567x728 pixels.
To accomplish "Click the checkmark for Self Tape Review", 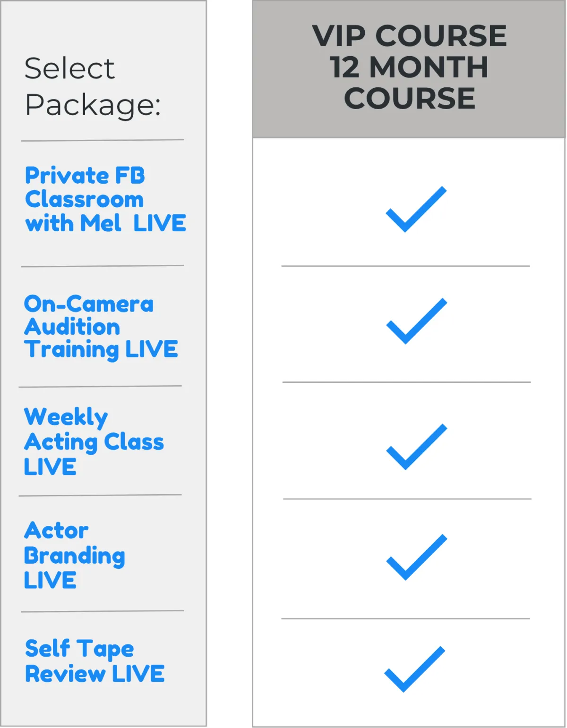I will pyautogui.click(x=415, y=669).
